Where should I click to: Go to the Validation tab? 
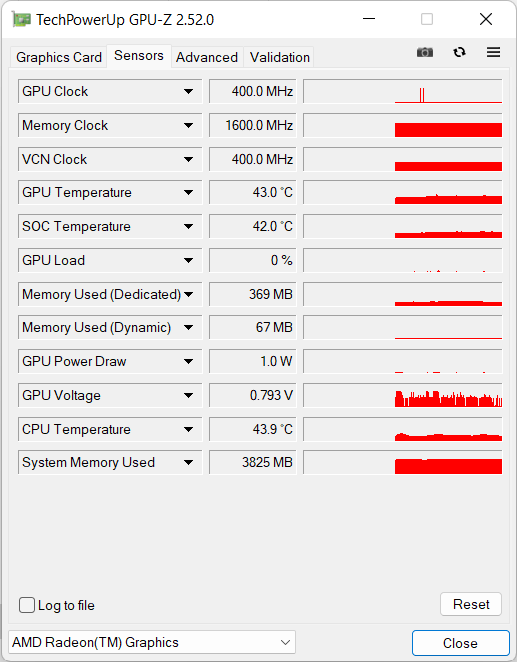279,57
